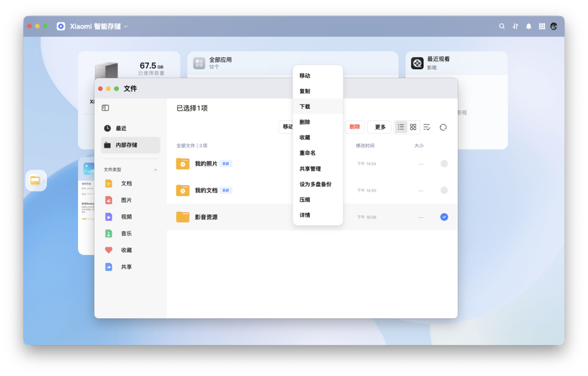Choose 收藏 from the context menu
The height and width of the screenshot is (376, 588).
[x=318, y=138]
